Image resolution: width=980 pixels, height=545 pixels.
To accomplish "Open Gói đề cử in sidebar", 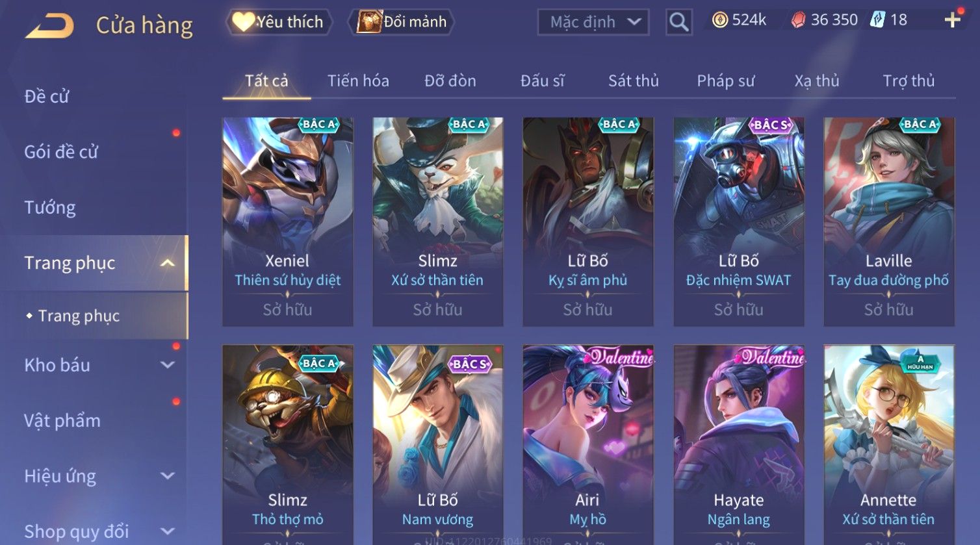I will tap(61, 152).
